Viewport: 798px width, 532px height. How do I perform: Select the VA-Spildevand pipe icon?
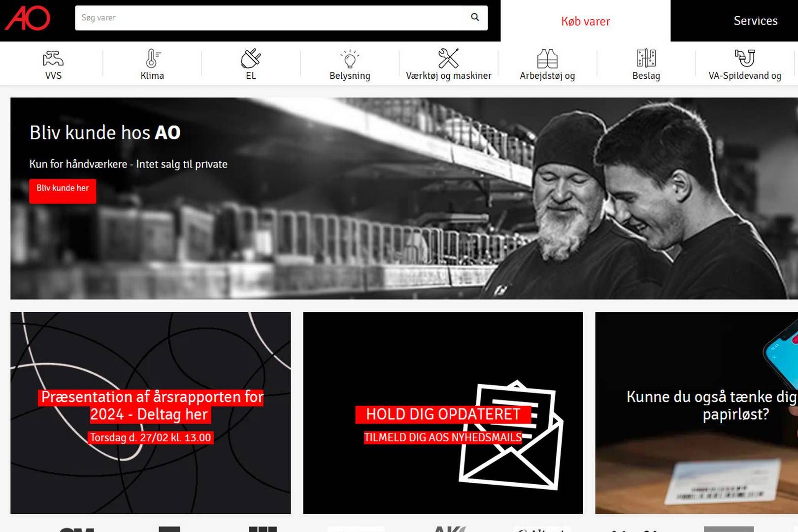[x=745, y=59]
